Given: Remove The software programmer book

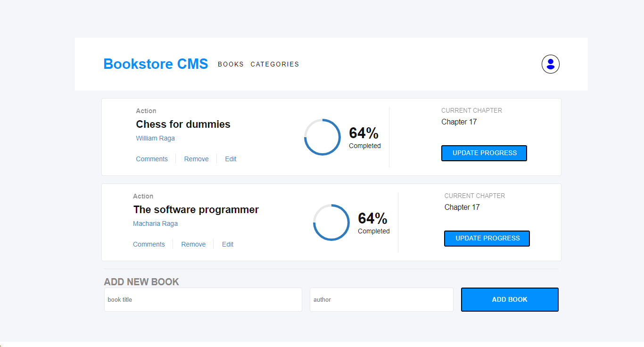Looking at the screenshot, I should [x=193, y=244].
